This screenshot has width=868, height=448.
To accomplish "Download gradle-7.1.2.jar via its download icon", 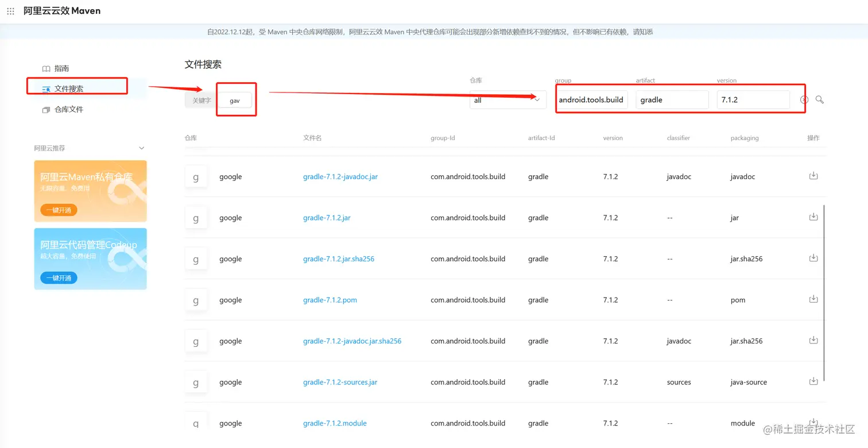I will pos(813,217).
